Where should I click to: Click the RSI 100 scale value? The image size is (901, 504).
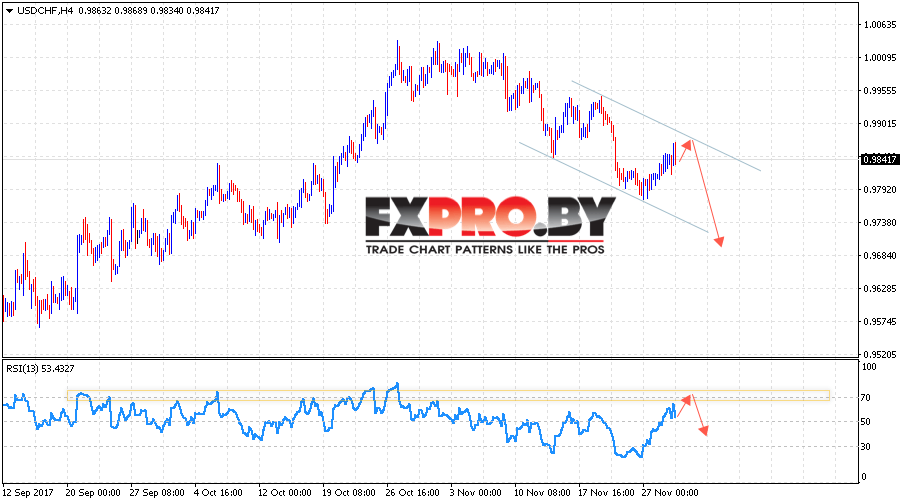870,367
